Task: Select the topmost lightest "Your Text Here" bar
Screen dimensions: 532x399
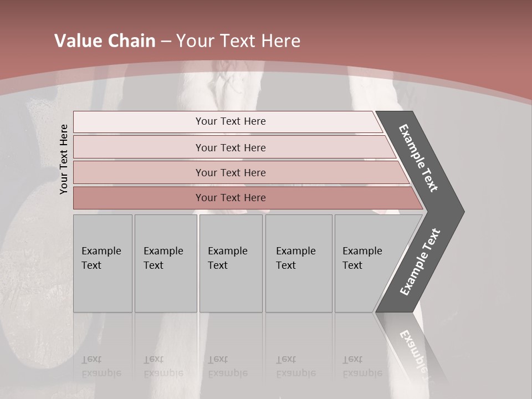Action: point(230,121)
